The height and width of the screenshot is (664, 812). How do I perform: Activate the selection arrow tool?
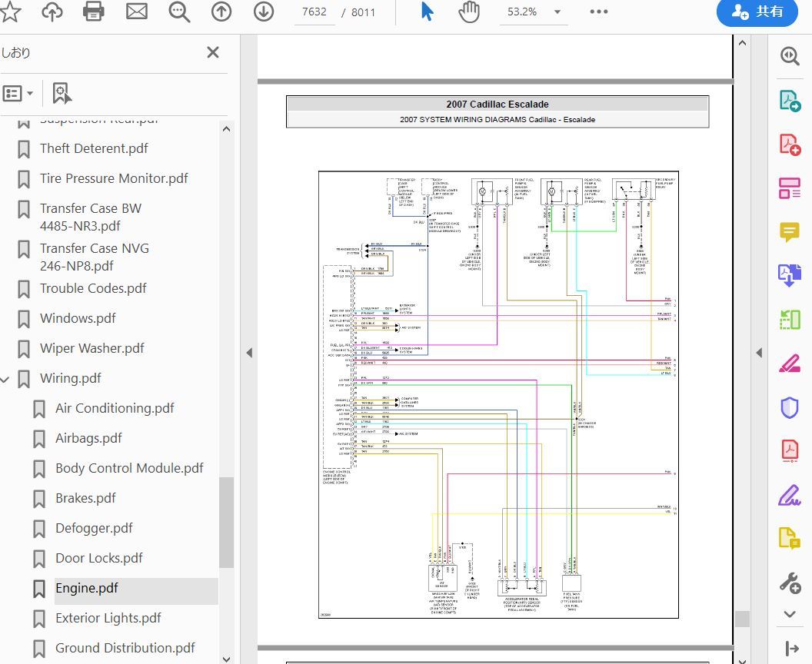tap(427, 12)
